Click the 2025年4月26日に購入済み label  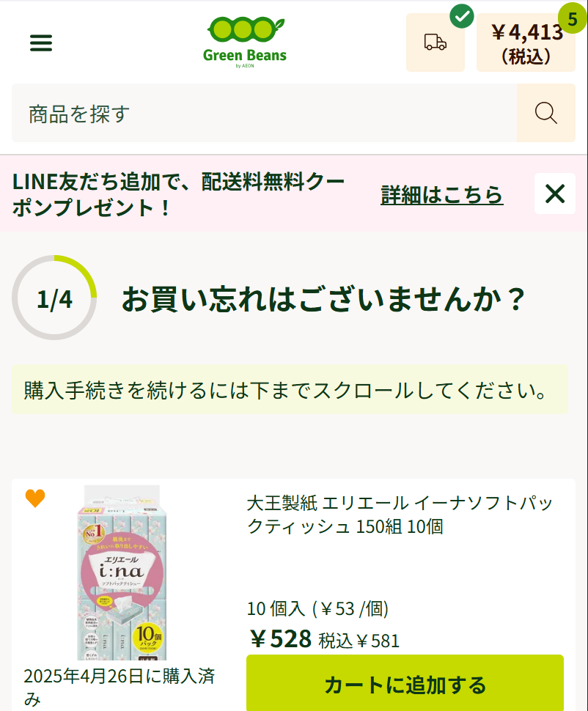point(119,686)
